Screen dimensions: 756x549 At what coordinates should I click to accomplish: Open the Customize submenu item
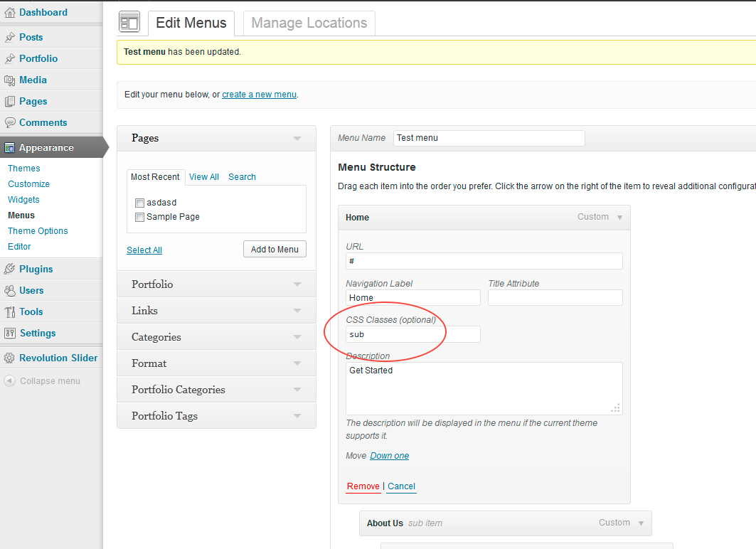coord(29,184)
